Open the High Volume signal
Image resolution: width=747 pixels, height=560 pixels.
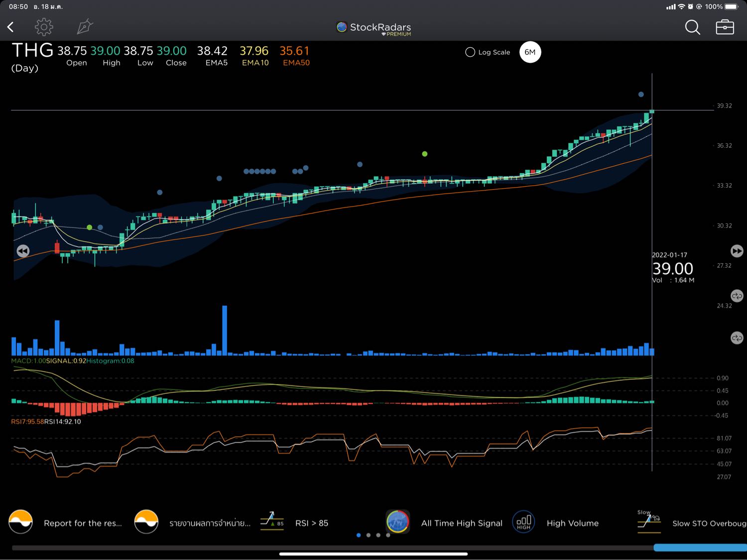572,523
